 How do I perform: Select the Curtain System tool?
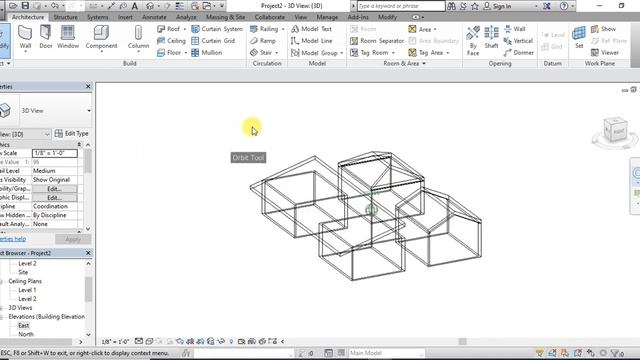[x=217, y=29]
